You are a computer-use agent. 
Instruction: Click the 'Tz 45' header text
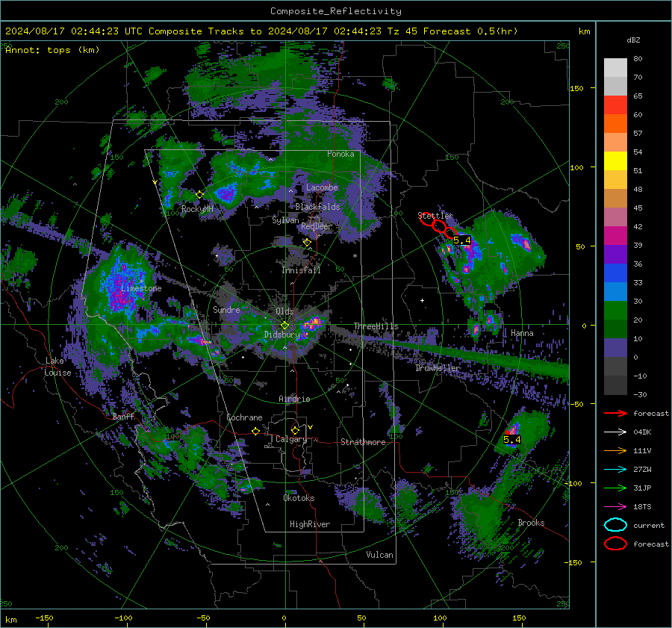[x=402, y=31]
